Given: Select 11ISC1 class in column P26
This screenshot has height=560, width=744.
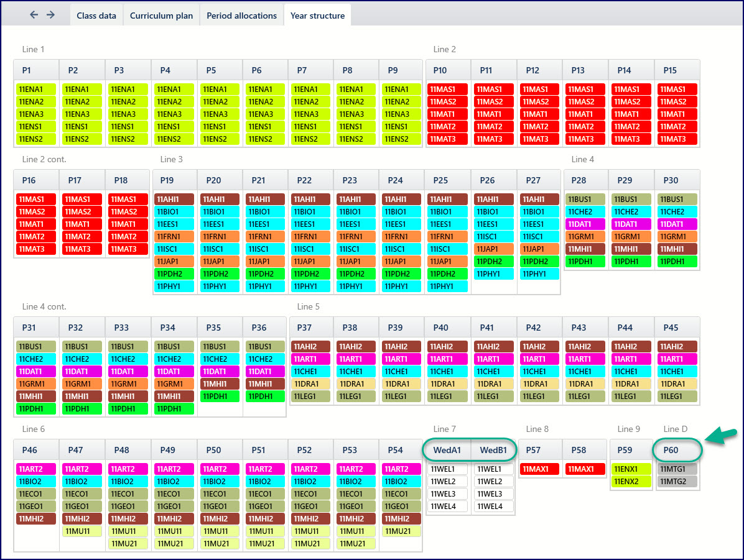Looking at the screenshot, I should click(494, 237).
